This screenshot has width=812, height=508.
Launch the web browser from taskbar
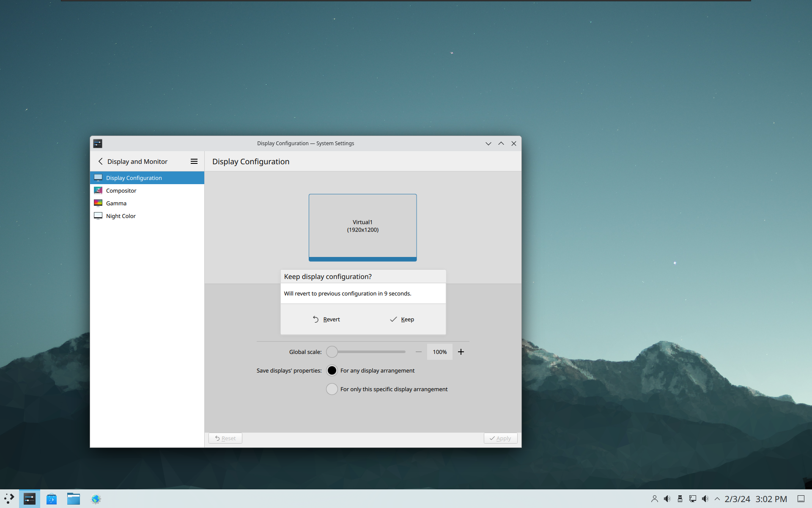(96, 499)
